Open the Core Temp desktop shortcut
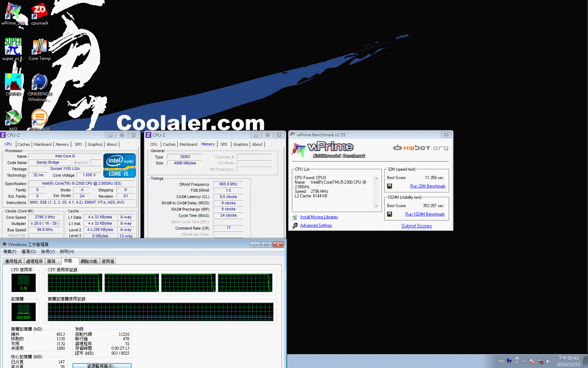The width and height of the screenshot is (588, 368). tap(40, 49)
